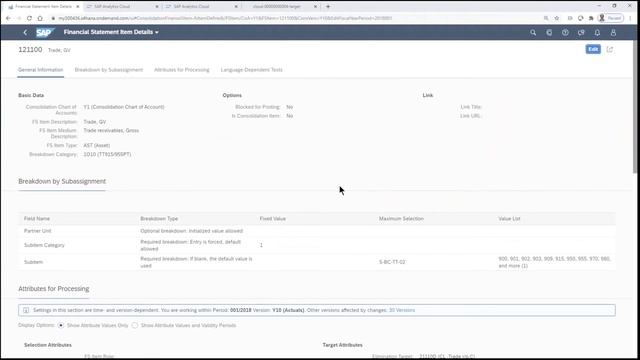The width and height of the screenshot is (640, 360).
Task: Click the Maximum Selection column header
Action: click(x=401, y=219)
